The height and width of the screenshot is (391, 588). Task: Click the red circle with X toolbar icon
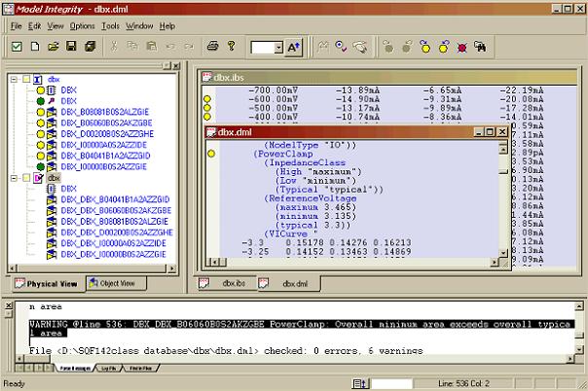[x=462, y=48]
